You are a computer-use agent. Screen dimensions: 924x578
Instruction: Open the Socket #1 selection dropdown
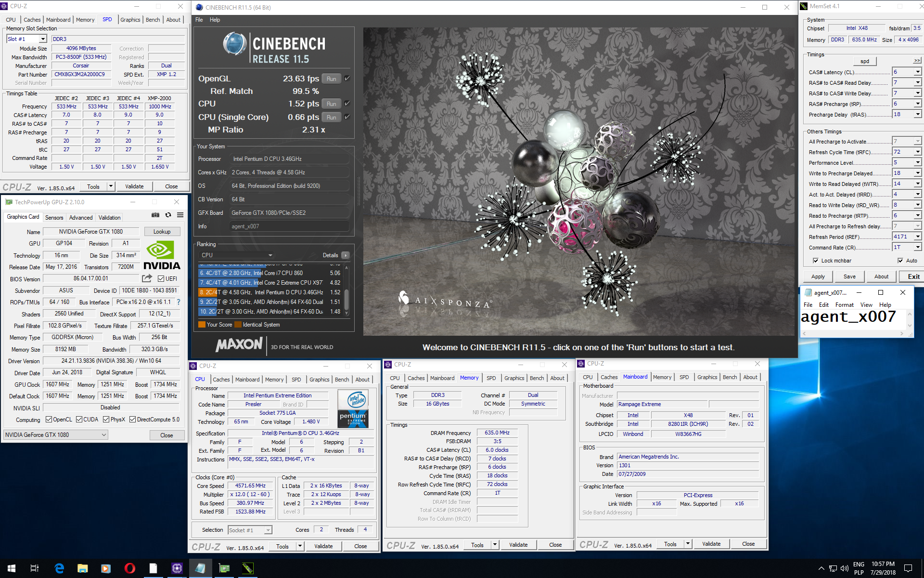[250, 530]
